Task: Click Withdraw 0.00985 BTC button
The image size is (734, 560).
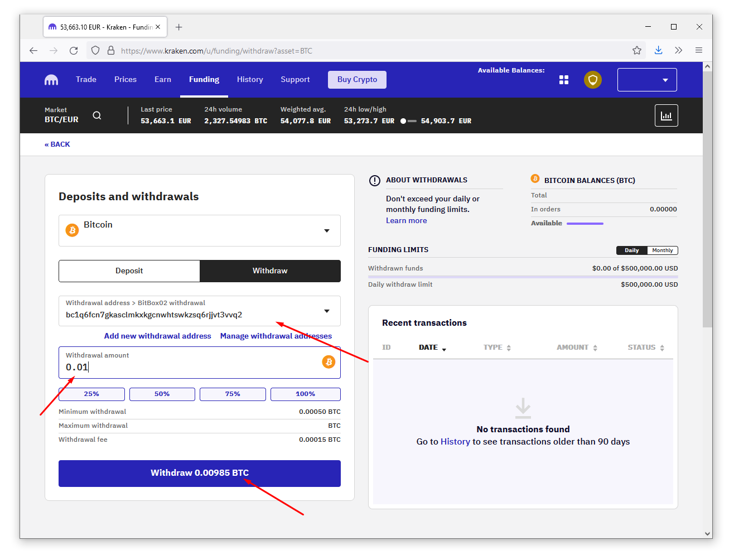Action: coord(200,474)
